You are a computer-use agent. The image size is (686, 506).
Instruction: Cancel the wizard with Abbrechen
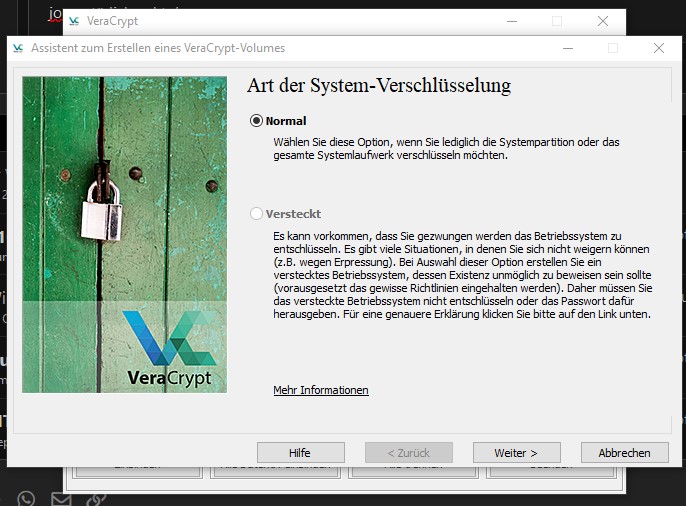[x=624, y=453]
